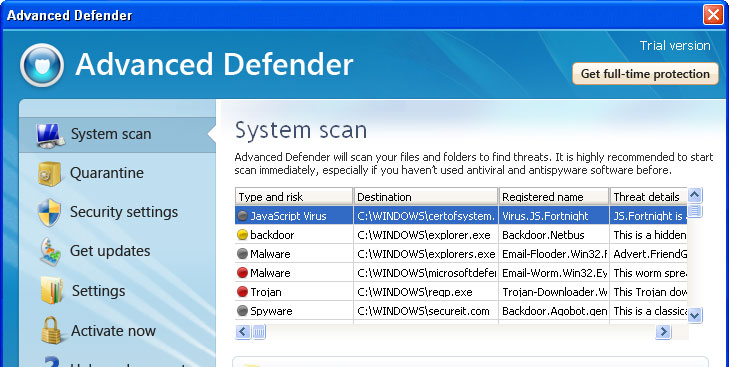Click the System scan monitor icon
729x367 pixels.
point(49,135)
